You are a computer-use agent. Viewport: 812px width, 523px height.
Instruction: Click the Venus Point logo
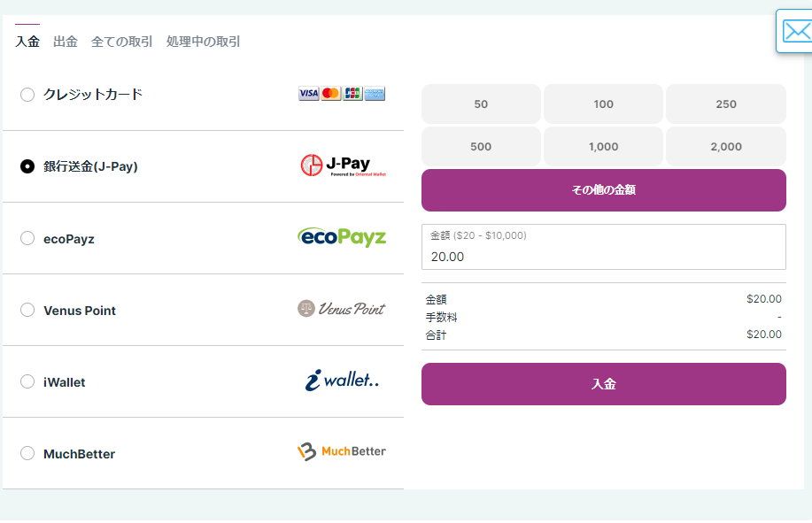(342, 309)
